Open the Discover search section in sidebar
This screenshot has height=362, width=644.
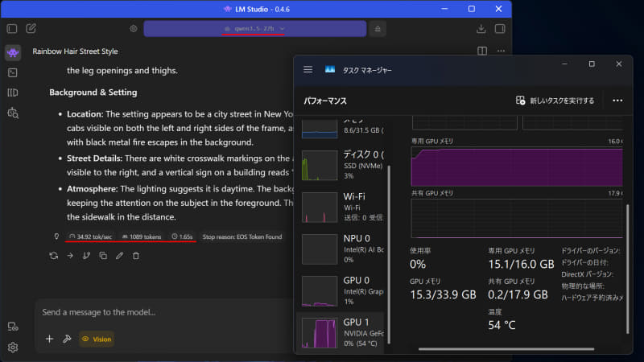[x=13, y=113]
